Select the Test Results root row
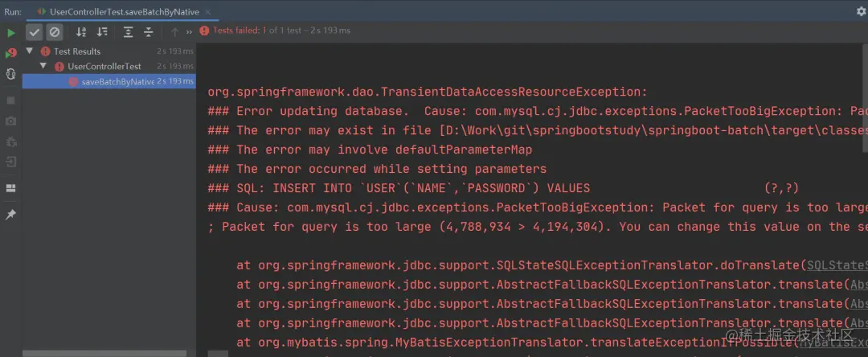The image size is (868, 357). (109, 51)
